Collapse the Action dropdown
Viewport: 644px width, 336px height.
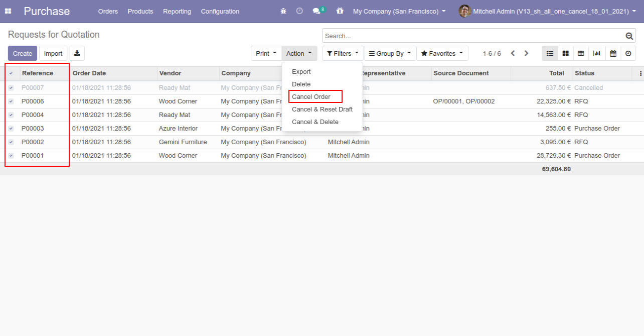(x=299, y=53)
